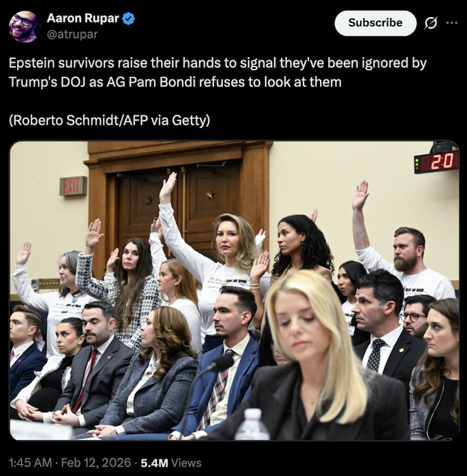This screenshot has width=467, height=476.
Task: Select the 'Trump's DOJ as AG Pam Bondi' text line
Action: [175, 82]
